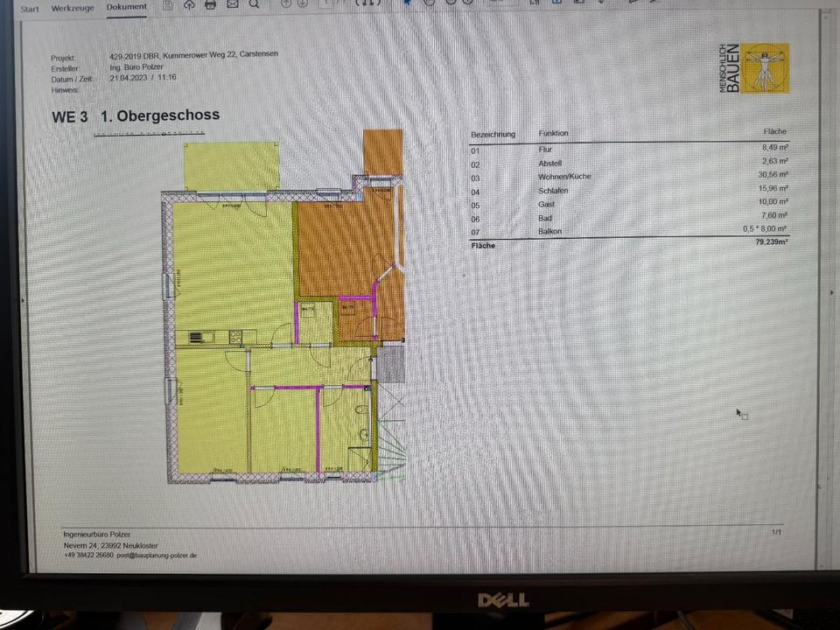Open search with magnifier icon
This screenshot has height=630, width=840.
click(x=254, y=3)
